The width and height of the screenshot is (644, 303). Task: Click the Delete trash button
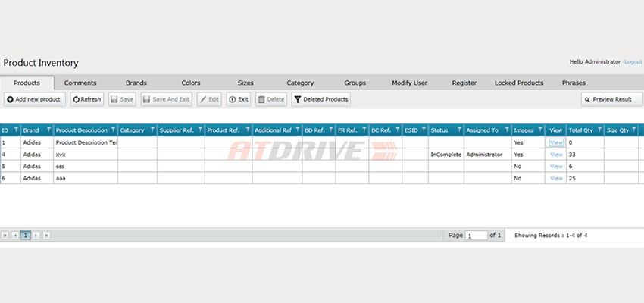(271, 99)
